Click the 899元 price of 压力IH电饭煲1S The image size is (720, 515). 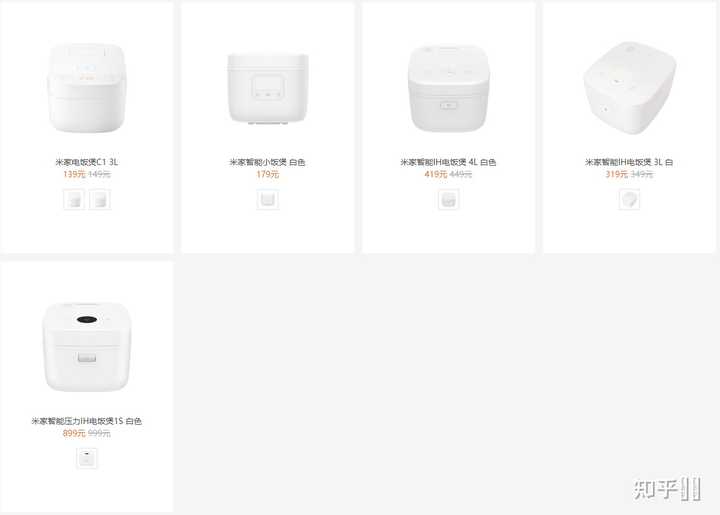tap(74, 433)
